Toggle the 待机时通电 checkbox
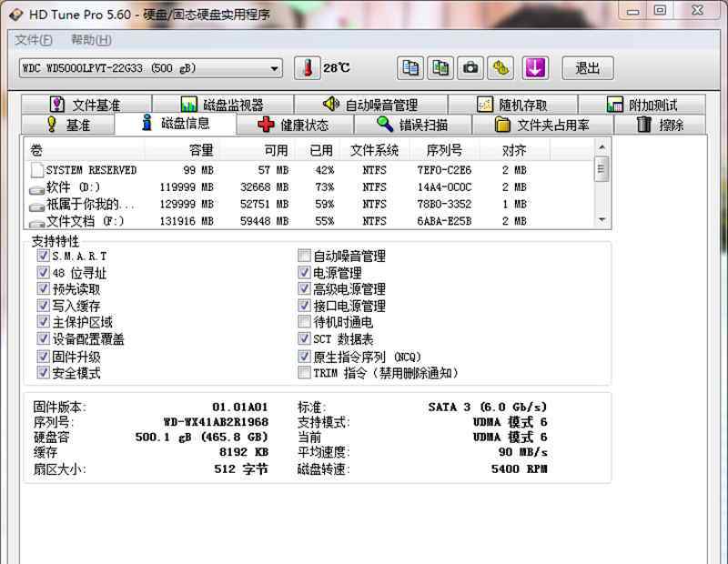The image size is (728, 564). point(304,322)
